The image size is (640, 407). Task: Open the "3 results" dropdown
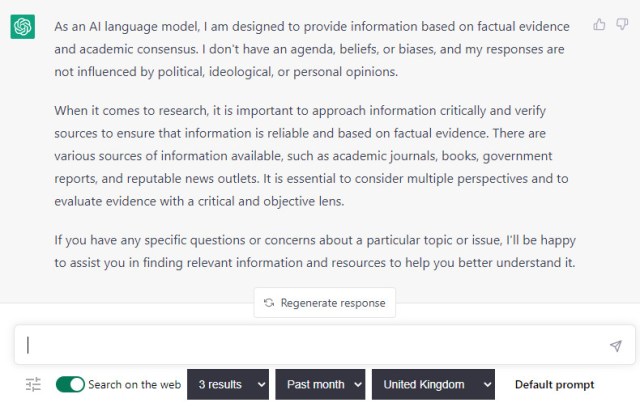pos(228,385)
